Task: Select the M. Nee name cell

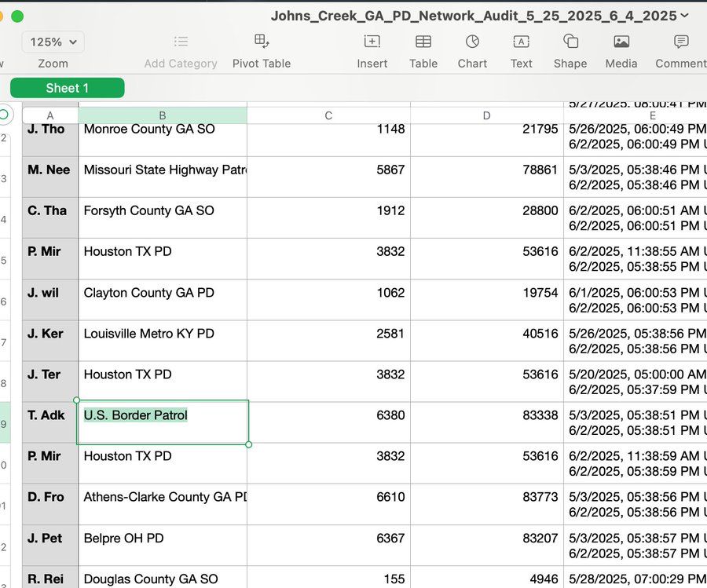Action: click(x=50, y=177)
